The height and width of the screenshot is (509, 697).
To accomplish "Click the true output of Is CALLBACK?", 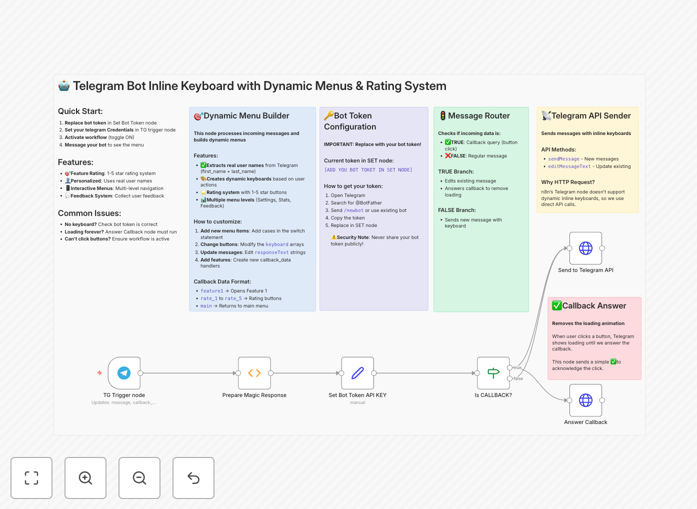I will (510, 368).
